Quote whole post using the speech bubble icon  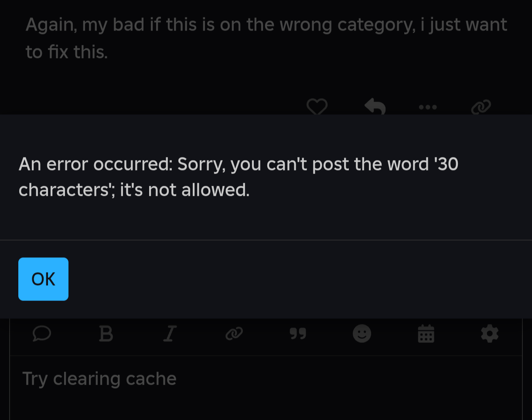coord(42,334)
